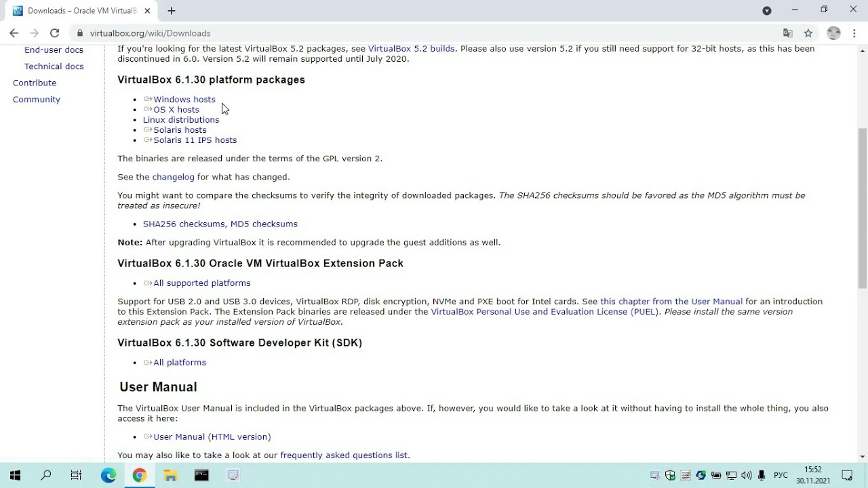Open Linux distributions link

pos(181,119)
